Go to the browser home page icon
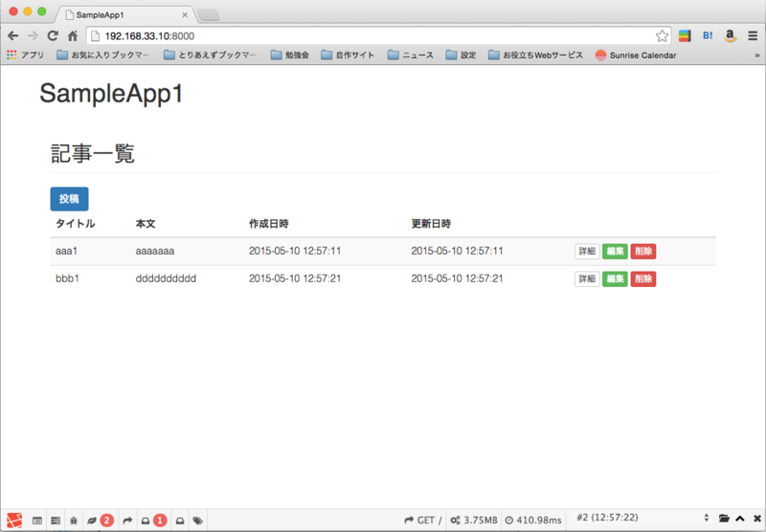The height and width of the screenshot is (532, 766). (x=73, y=35)
